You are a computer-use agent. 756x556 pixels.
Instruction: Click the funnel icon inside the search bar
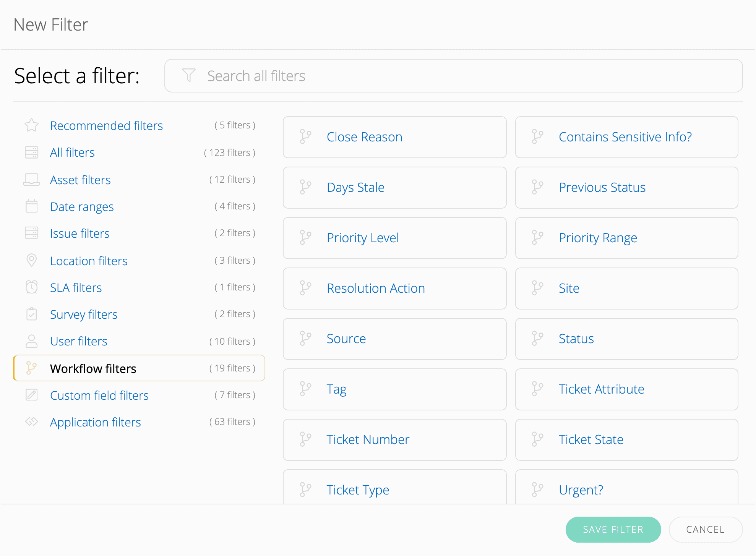point(189,75)
